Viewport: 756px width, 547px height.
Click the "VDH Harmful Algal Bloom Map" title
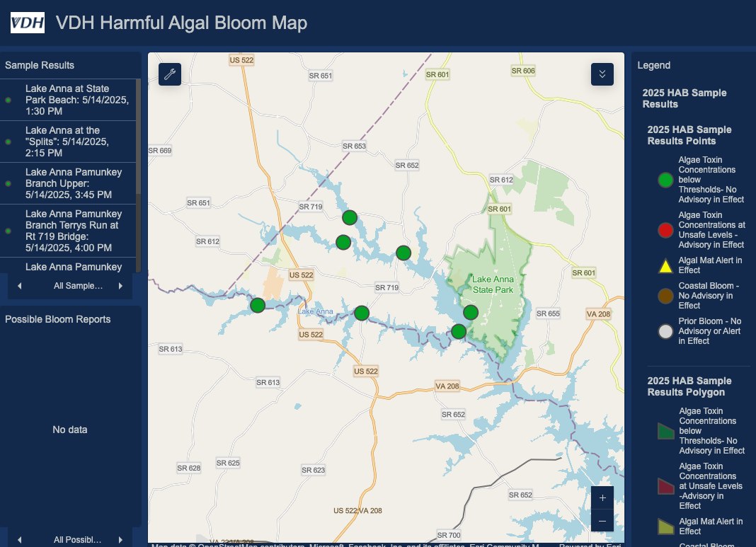(181, 23)
